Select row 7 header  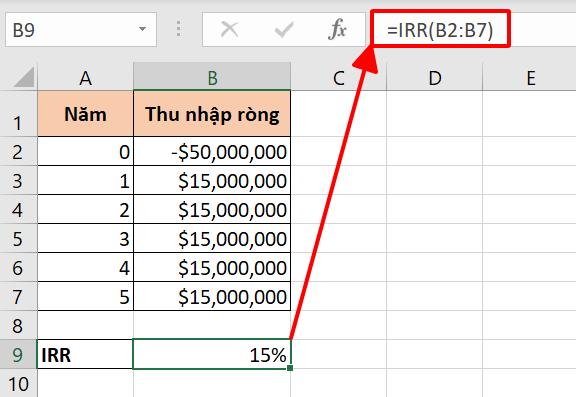click(18, 296)
